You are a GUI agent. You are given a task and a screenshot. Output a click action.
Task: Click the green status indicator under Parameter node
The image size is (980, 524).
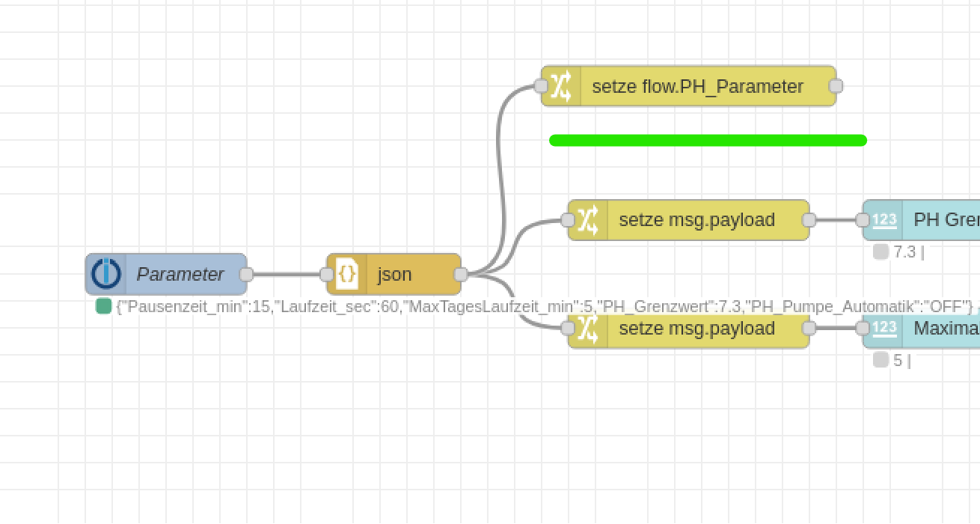tap(103, 306)
